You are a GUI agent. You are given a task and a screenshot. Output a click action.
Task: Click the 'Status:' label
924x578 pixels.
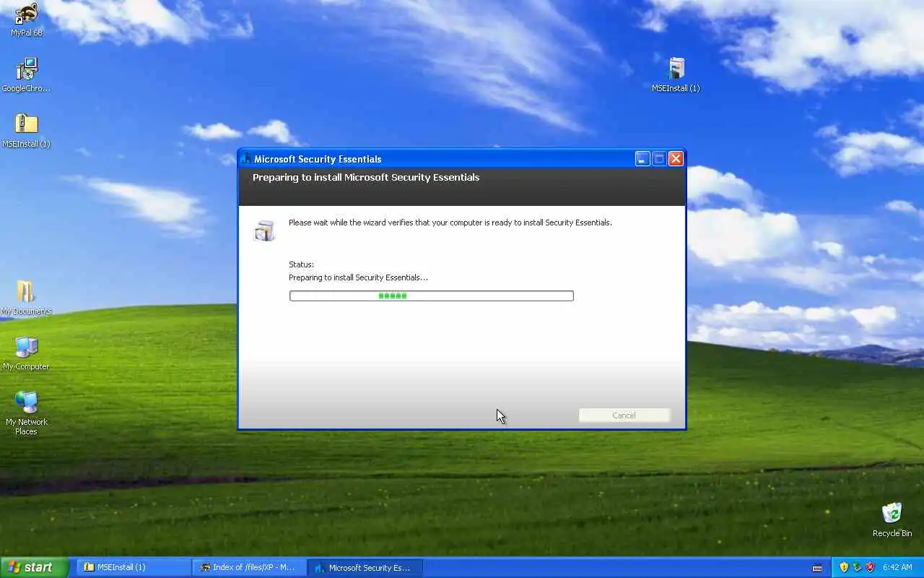click(301, 264)
